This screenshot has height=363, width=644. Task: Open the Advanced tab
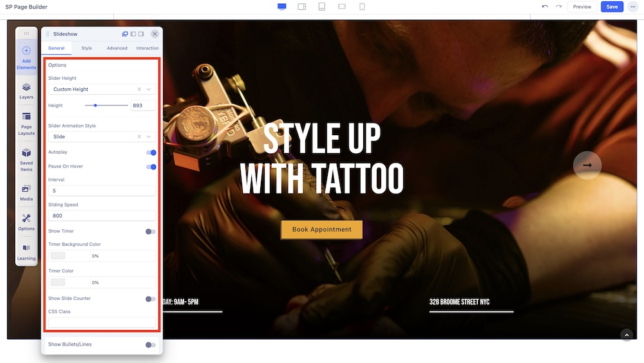pos(117,48)
